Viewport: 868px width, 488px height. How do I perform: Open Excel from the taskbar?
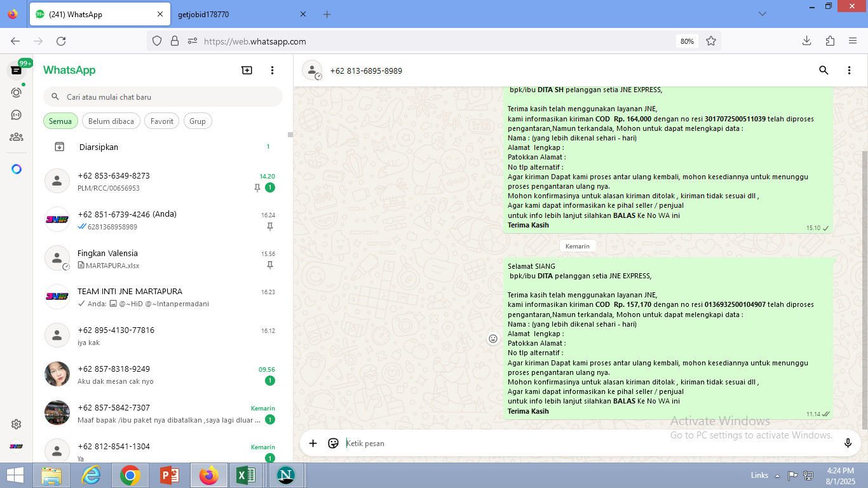247,475
